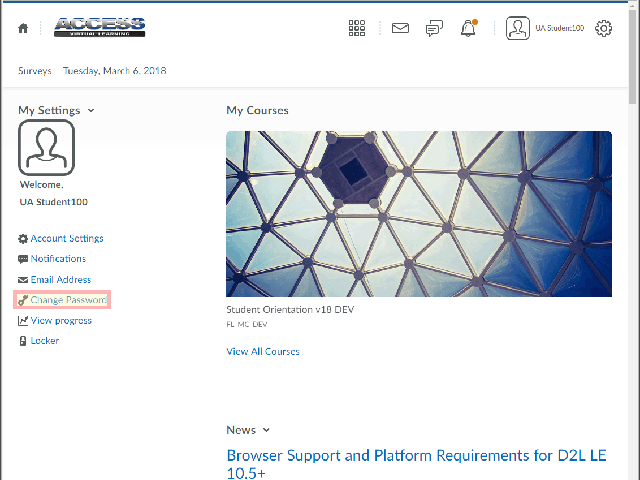This screenshot has height=480, width=640.
Task: Click the UA Student100 profile avatar in navbar
Action: [517, 28]
